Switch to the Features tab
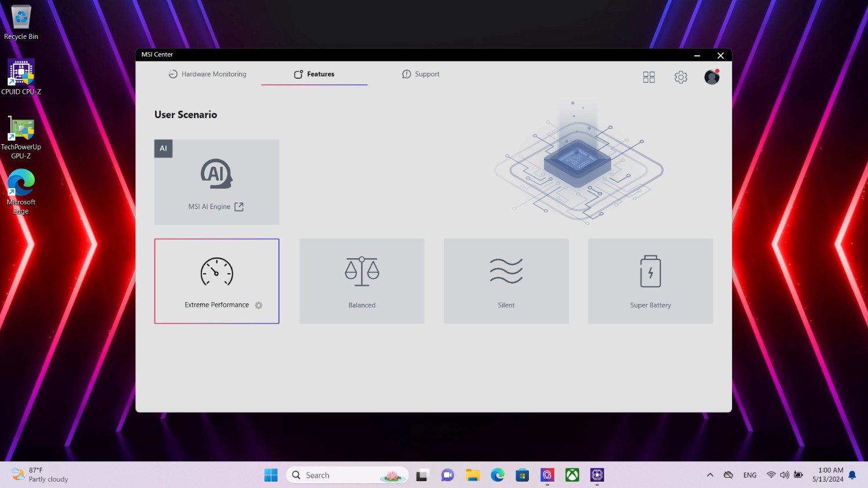Screen dimensions: 868x488 [x=314, y=74]
